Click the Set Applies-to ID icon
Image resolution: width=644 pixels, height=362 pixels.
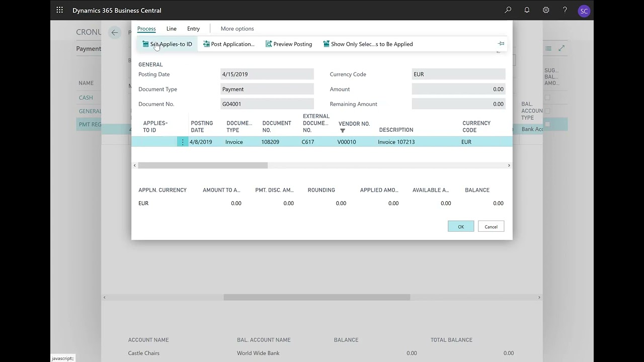(x=145, y=44)
